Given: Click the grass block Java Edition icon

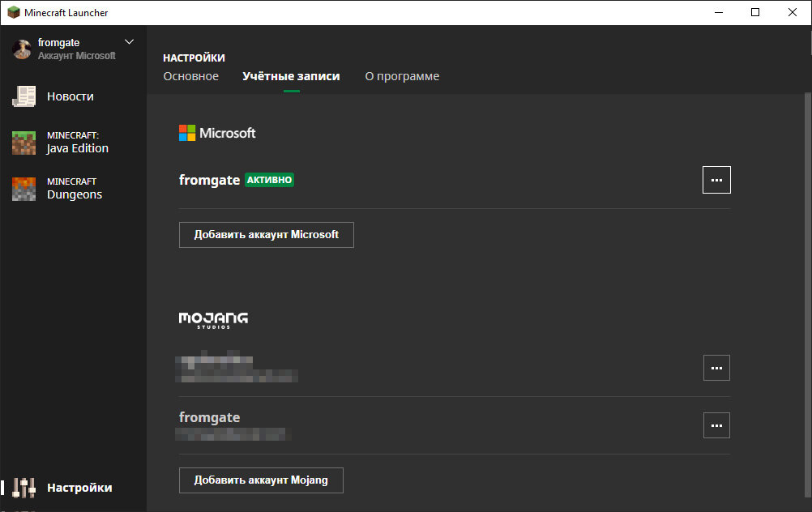Looking at the screenshot, I should pos(24,143).
